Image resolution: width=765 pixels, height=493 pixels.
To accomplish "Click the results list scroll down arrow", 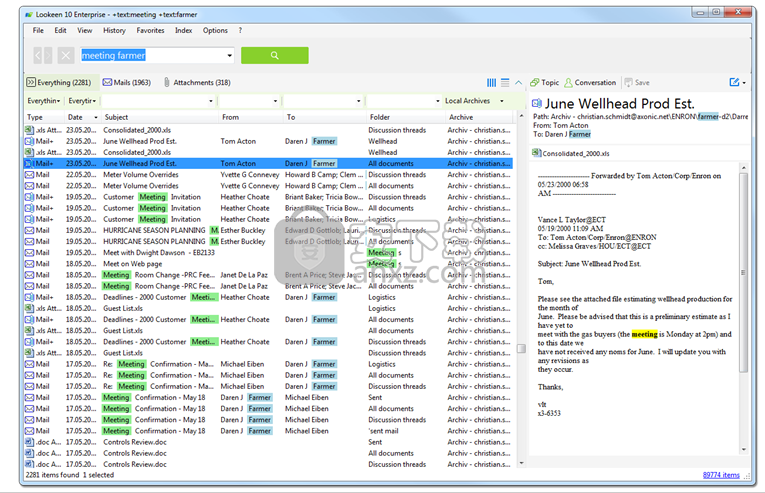I will pos(521,463).
